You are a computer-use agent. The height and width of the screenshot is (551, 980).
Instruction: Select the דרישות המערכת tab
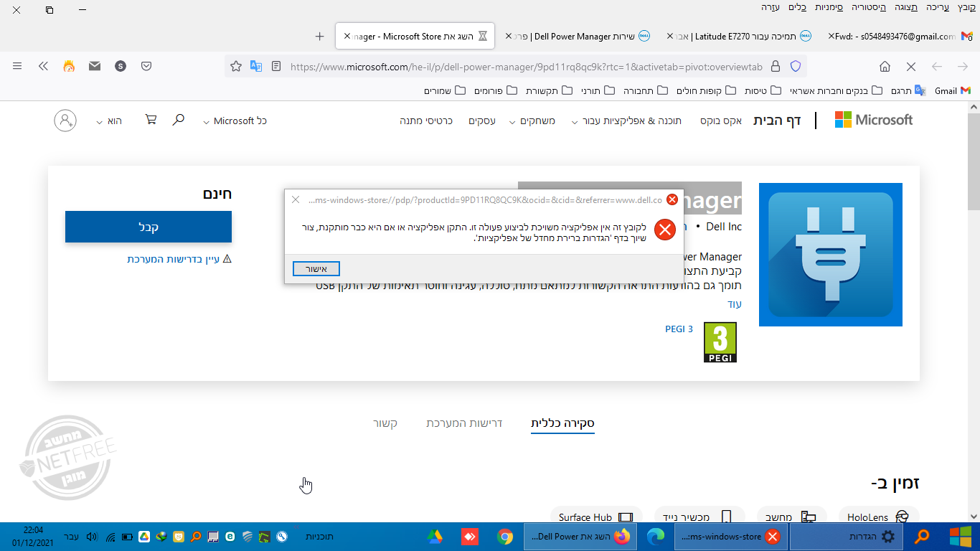464,423
